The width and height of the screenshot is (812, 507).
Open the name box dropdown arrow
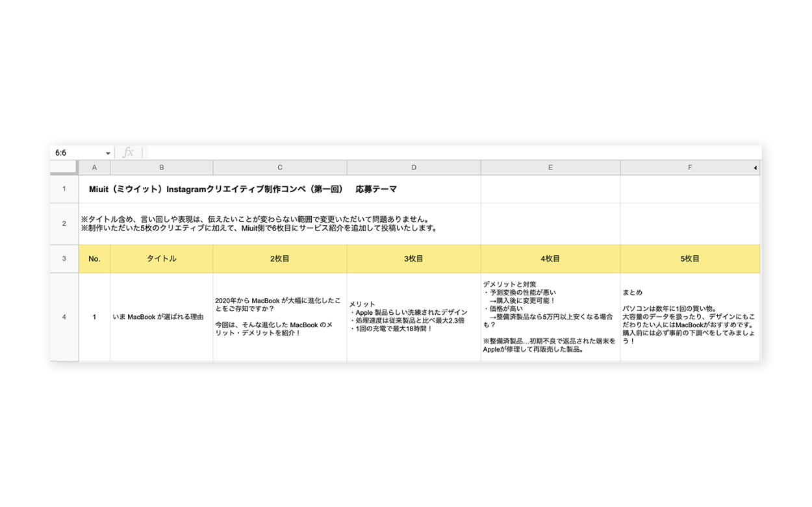[108, 153]
